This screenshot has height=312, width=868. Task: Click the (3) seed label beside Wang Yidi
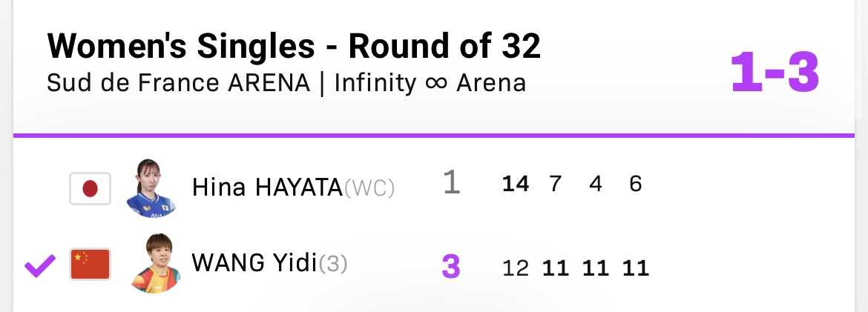click(332, 265)
